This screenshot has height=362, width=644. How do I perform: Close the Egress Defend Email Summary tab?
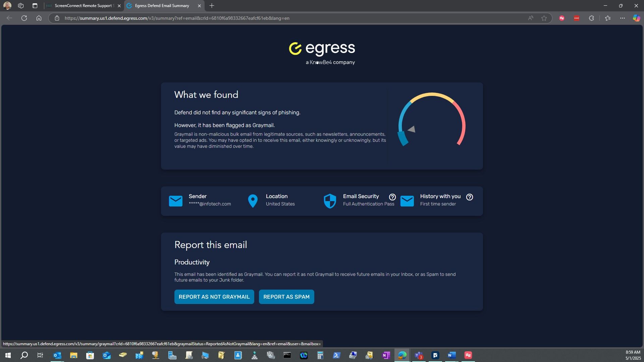tap(200, 6)
